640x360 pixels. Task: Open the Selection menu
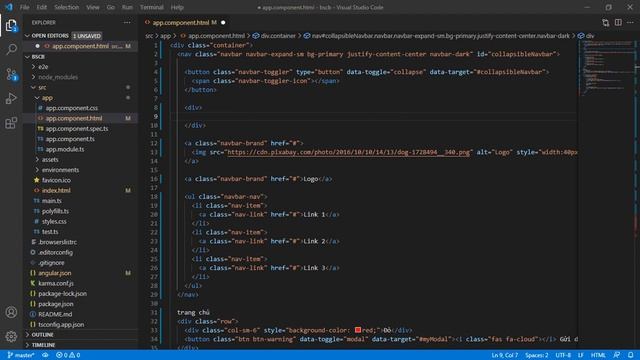pos(67,7)
